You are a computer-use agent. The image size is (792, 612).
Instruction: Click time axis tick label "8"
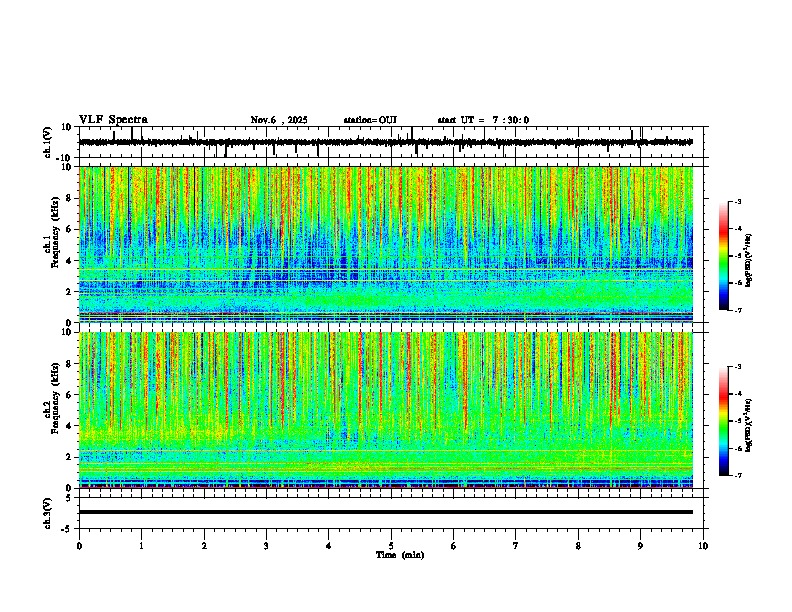(578, 546)
